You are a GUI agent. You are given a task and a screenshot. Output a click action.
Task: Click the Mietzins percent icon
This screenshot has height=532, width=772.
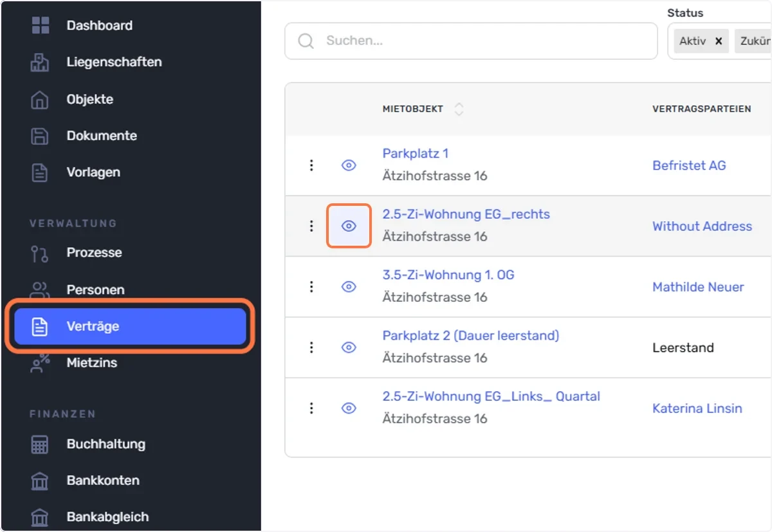[x=41, y=363]
